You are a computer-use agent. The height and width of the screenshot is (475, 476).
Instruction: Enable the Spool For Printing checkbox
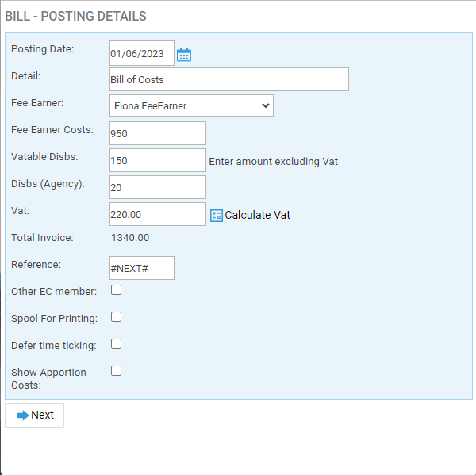(117, 317)
